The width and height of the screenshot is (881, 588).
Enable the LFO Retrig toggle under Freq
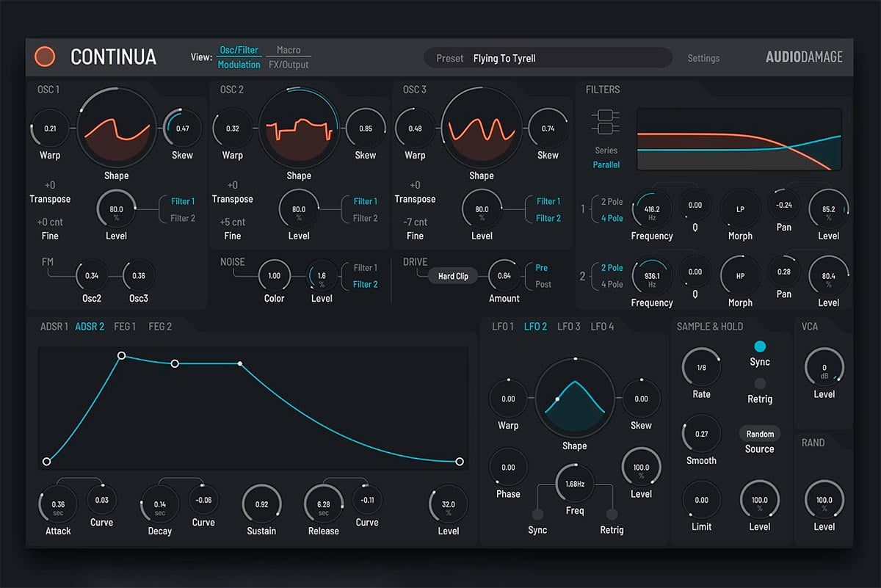click(x=612, y=515)
